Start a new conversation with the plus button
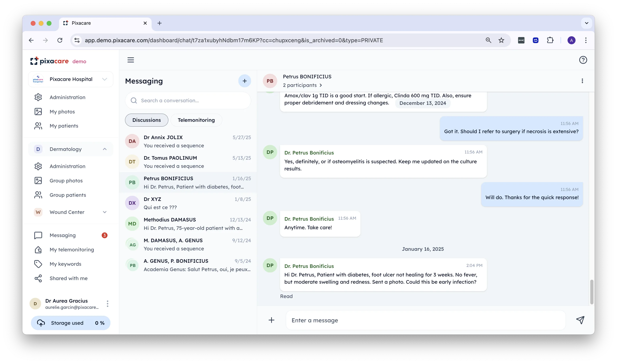This screenshot has width=617, height=364. tap(244, 81)
